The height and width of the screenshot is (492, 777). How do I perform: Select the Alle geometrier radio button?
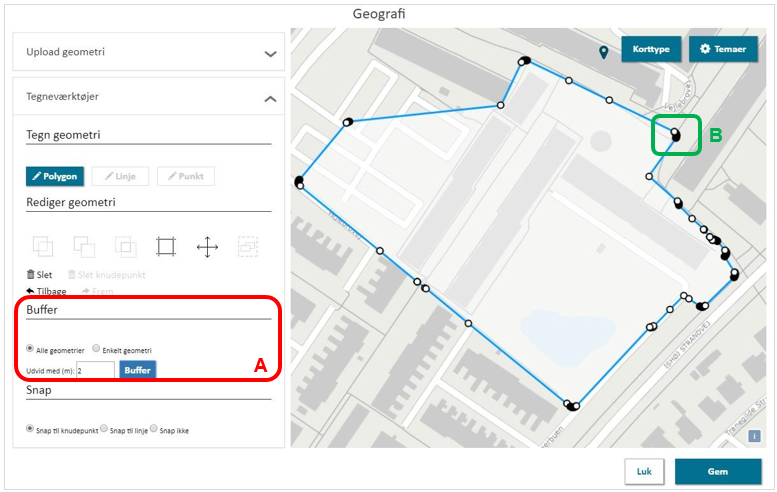[30, 349]
